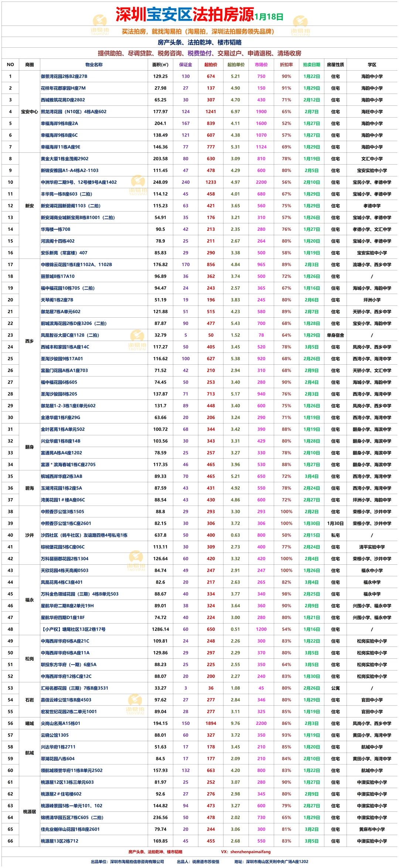Image resolution: width=399 pixels, height=868 pixels.
Task: Select the 碧海 district cell
Action: (30, 488)
